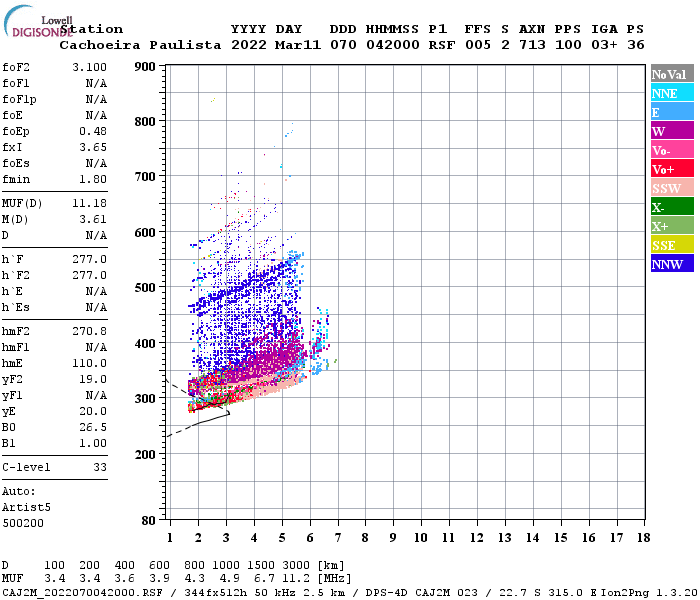Click the isolated echo cluster near 6.5 MHz

click(321, 340)
